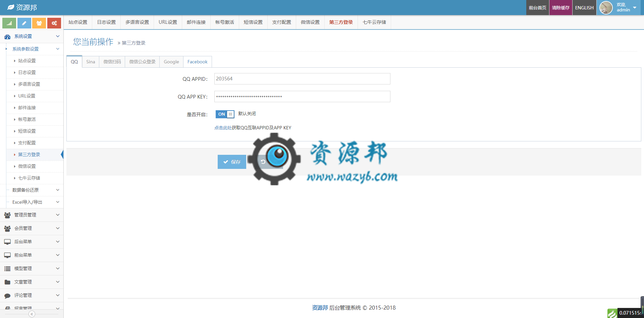The width and height of the screenshot is (644, 318).
Task: Open 站点设置 in the top navigation
Action: click(78, 22)
